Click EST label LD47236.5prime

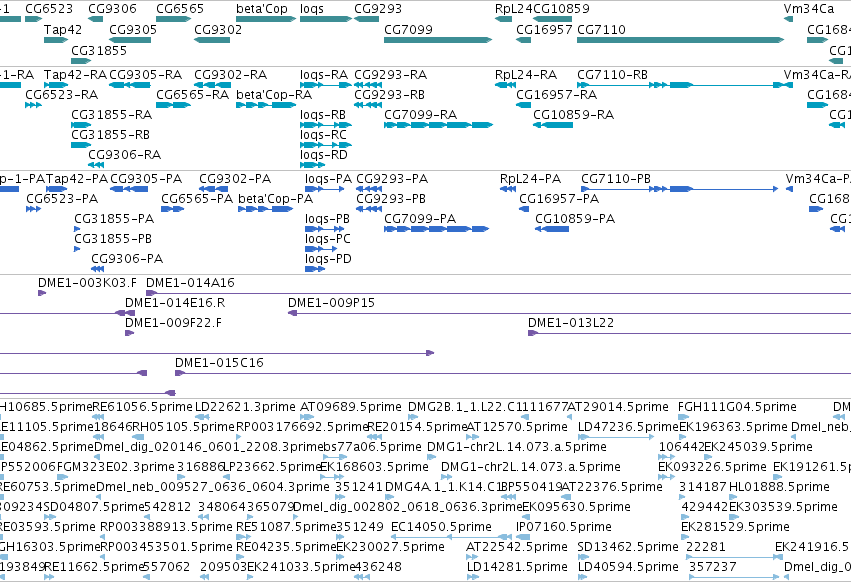coord(628,427)
